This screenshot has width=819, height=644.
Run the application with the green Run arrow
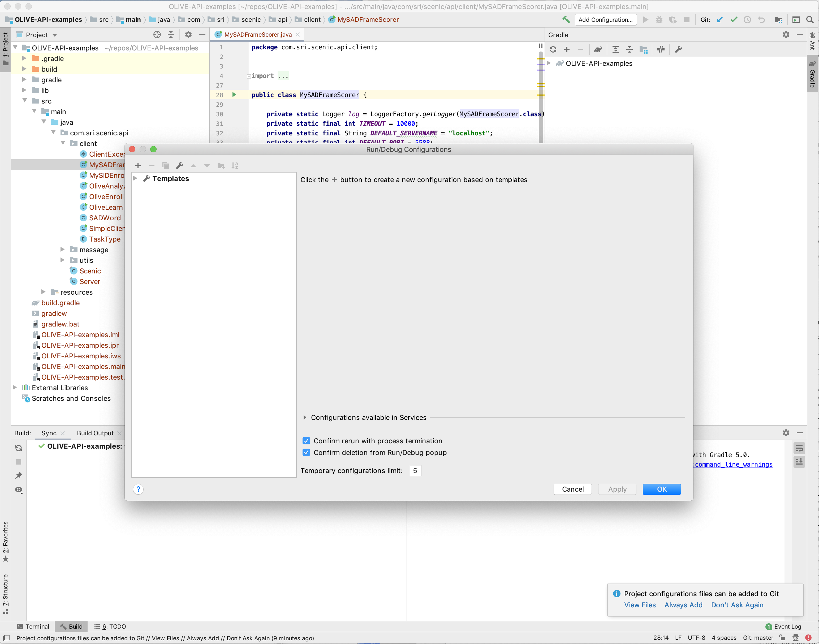click(645, 20)
